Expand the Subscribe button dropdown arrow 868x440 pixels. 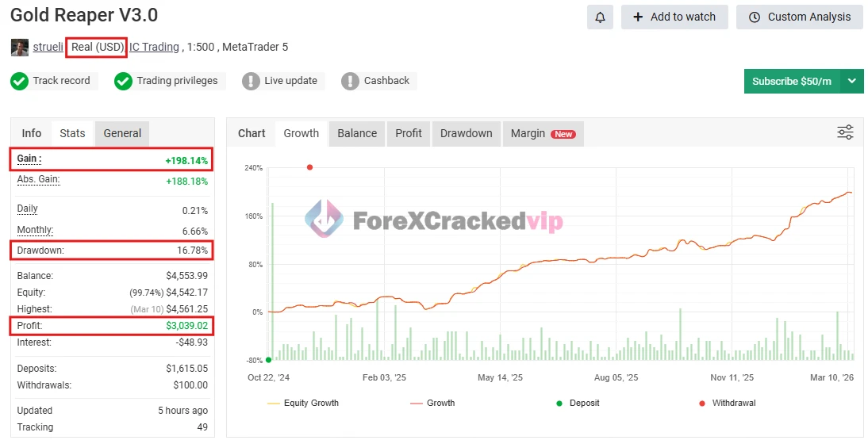click(851, 81)
